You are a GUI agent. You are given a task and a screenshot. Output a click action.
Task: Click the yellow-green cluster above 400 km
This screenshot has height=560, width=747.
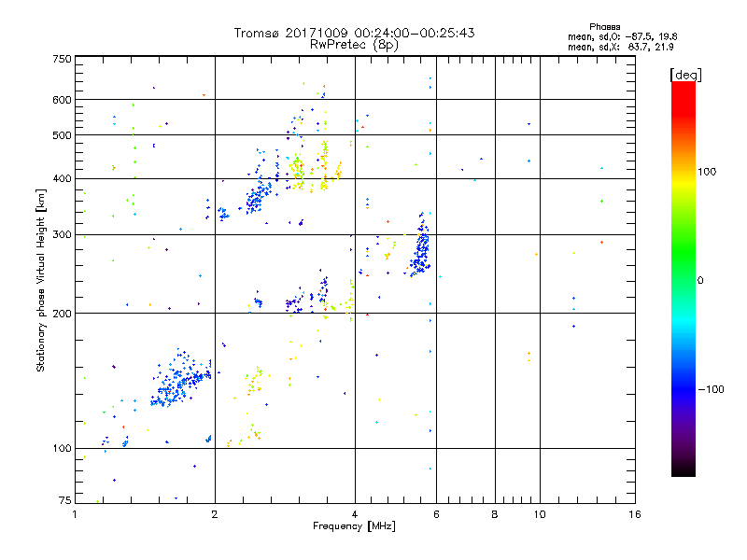pos(298,172)
